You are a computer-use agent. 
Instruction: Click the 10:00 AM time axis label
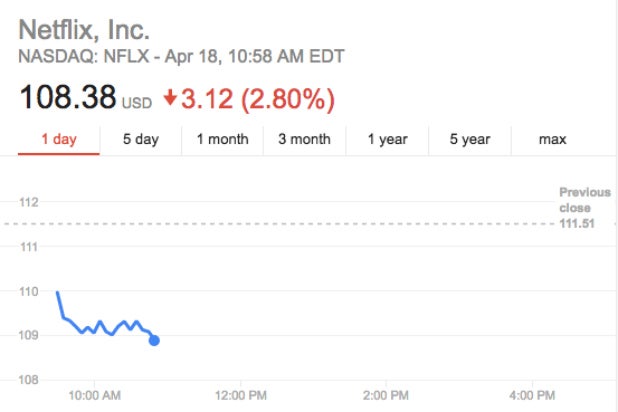[x=94, y=396]
